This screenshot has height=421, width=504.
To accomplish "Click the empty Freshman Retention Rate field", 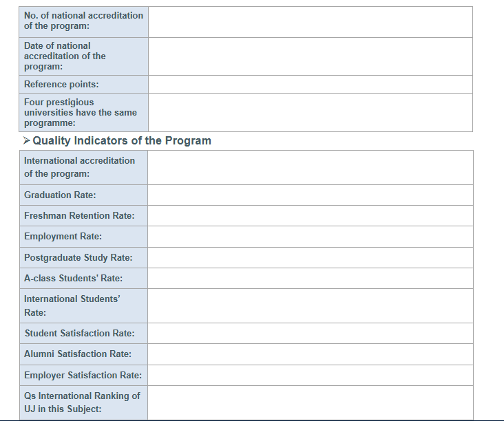I will point(310,216).
